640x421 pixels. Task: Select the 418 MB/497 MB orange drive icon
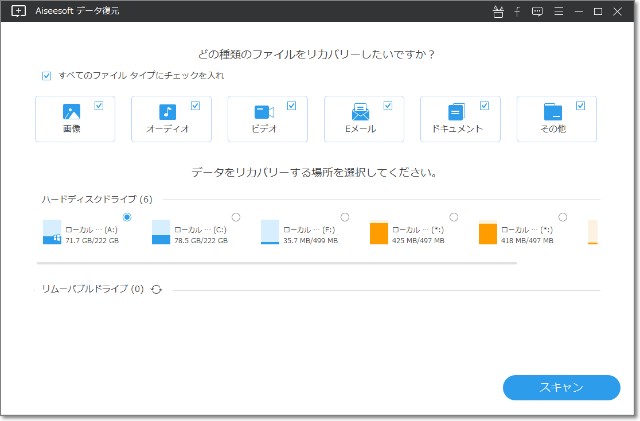click(x=488, y=234)
